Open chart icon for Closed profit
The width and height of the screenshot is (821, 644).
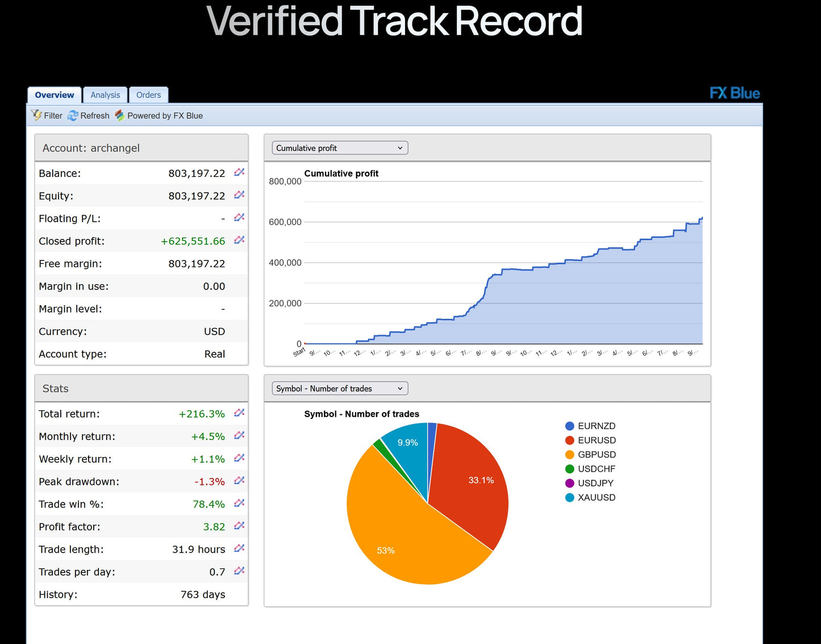click(x=239, y=240)
